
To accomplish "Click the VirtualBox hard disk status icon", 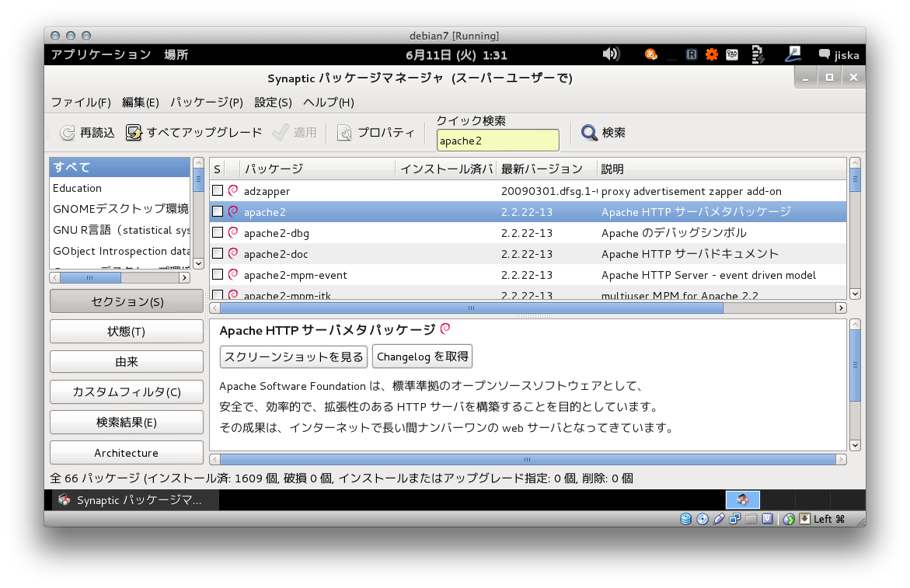I will (686, 519).
